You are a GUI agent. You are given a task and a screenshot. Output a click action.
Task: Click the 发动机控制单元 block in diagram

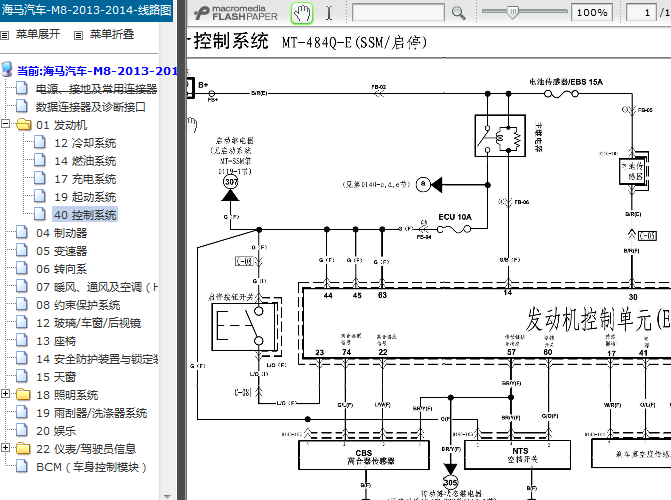[486, 322]
